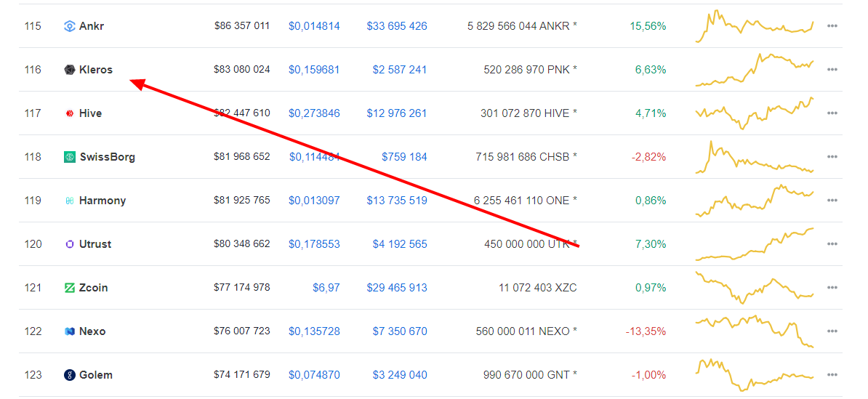868x399 pixels.
Task: Click Golem market cap $74 171 679
Action: (x=242, y=375)
